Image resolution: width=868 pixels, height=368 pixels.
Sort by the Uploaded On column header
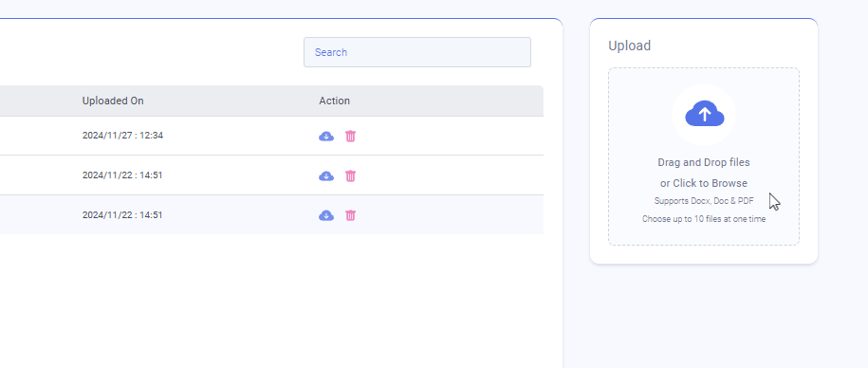point(113,101)
